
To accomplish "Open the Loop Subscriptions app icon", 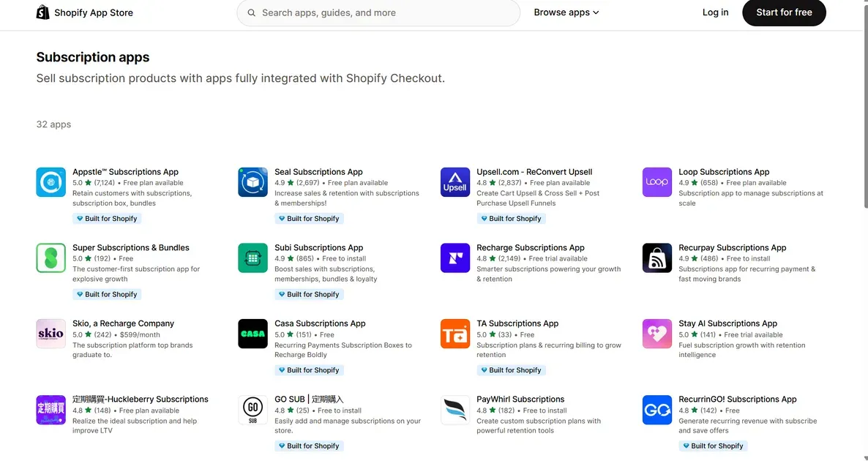I will pos(657,182).
